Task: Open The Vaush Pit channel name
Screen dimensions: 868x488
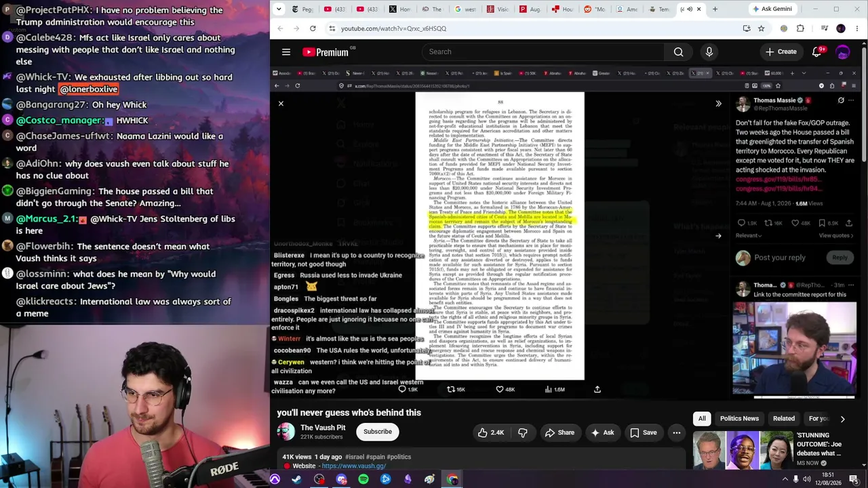Action: 323,428
